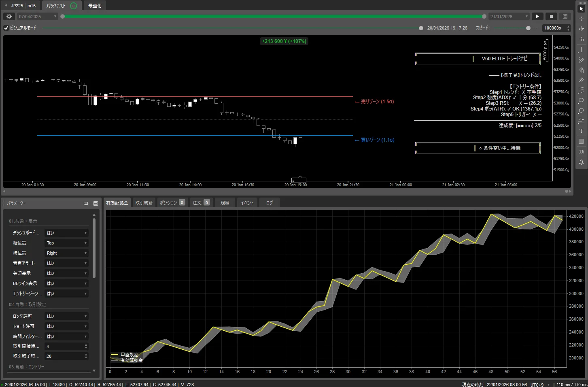Screen dimensions: 588x387
Task: Expand the ロング許可 dropdown
Action: (x=66, y=316)
